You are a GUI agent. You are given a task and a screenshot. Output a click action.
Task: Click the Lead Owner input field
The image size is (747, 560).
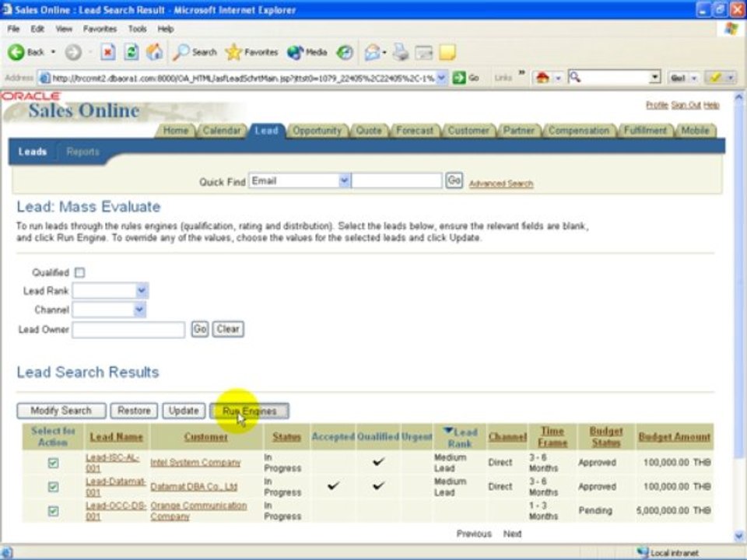coord(128,330)
